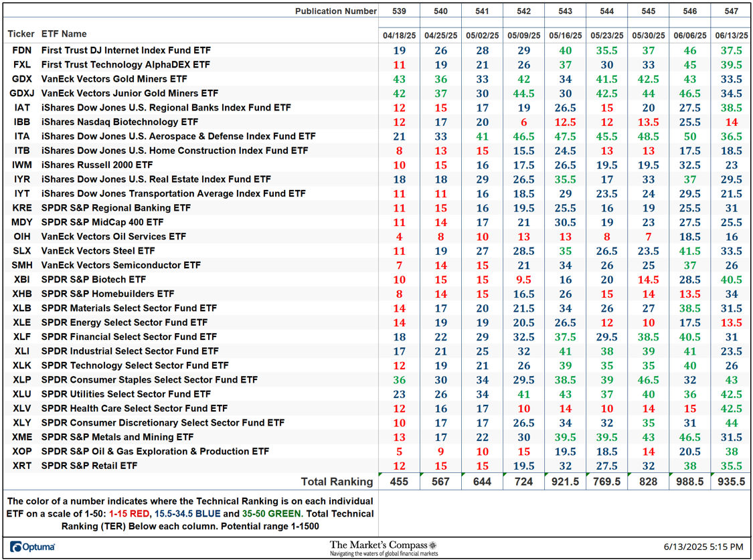This screenshot has width=753, height=560.
Task: Select publication number 544 header
Action: [x=606, y=11]
